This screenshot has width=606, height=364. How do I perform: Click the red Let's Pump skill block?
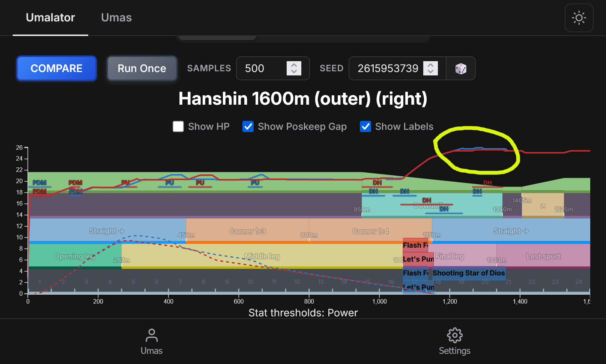coord(418,259)
